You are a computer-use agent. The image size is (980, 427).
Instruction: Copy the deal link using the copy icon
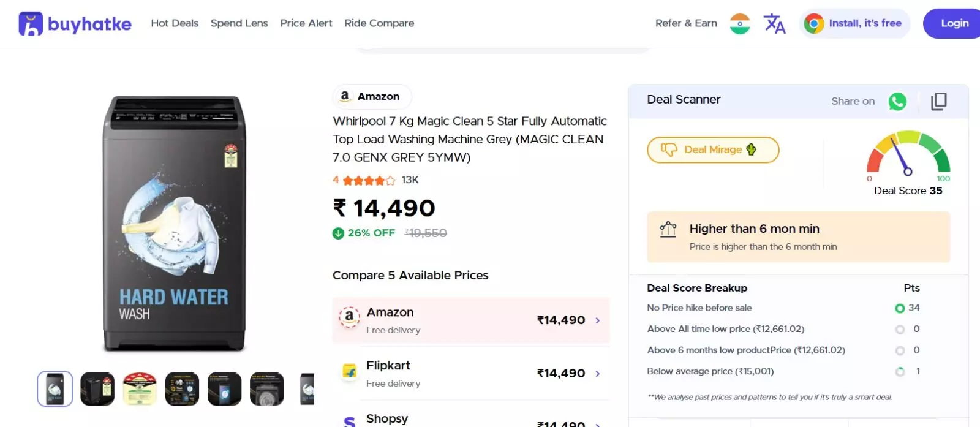(938, 101)
